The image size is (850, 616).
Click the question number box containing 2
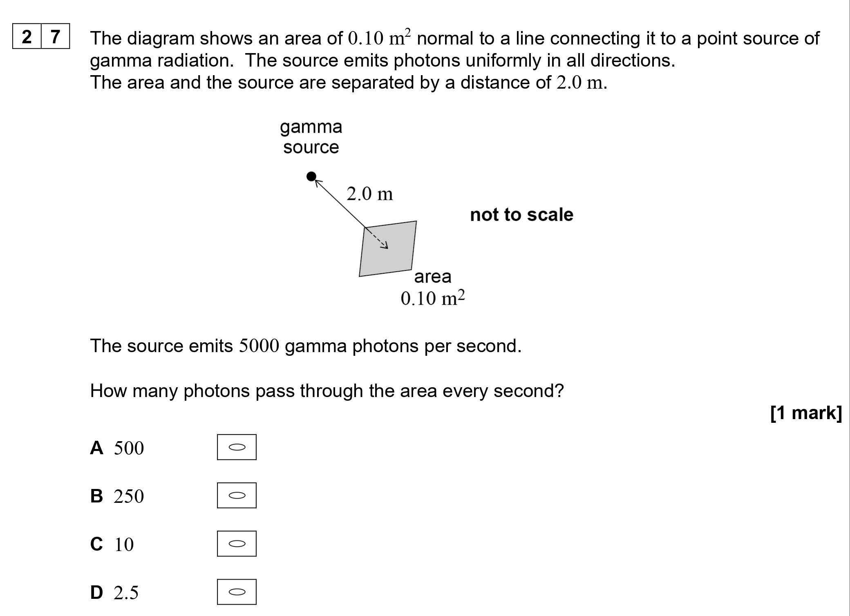pyautogui.click(x=27, y=37)
